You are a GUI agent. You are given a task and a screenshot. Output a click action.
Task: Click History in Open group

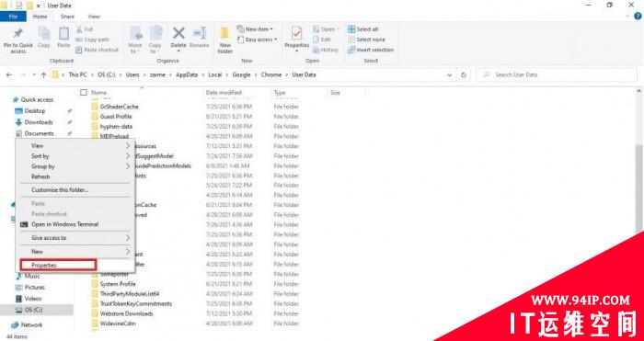tap(325, 50)
